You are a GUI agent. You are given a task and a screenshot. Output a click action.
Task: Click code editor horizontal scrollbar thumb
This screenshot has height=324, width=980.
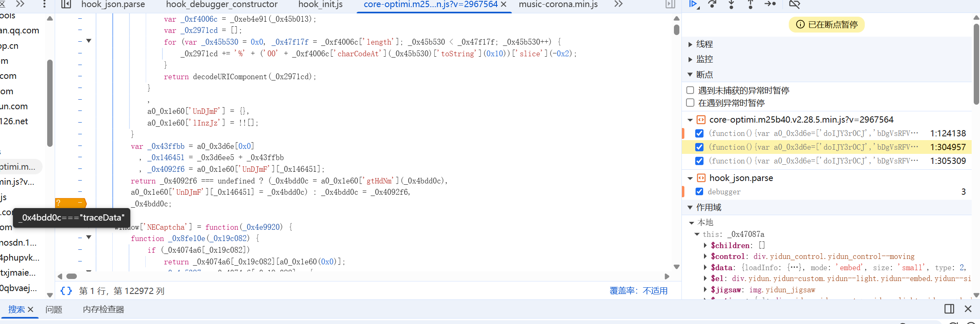click(x=72, y=276)
